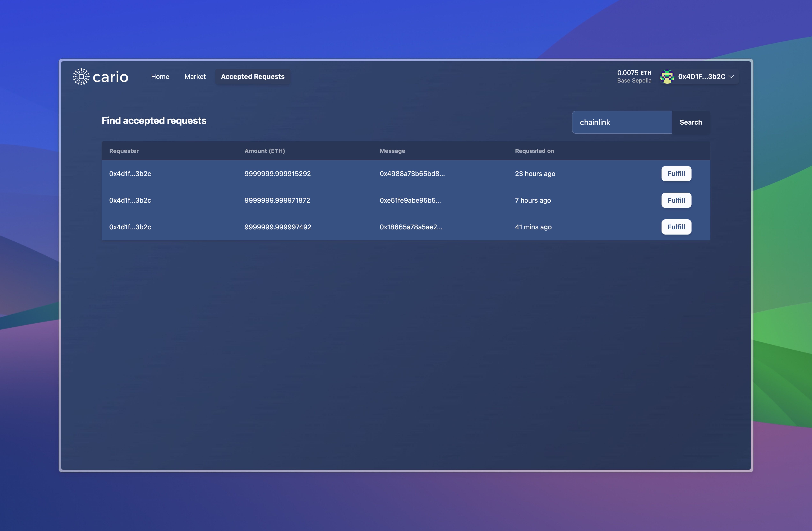Fulfill the request from 23 hours ago
Viewport: 812px width, 531px height.
(x=676, y=173)
